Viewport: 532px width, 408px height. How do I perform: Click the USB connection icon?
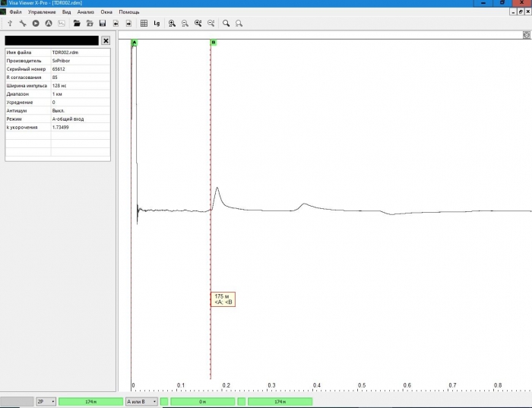(10, 24)
